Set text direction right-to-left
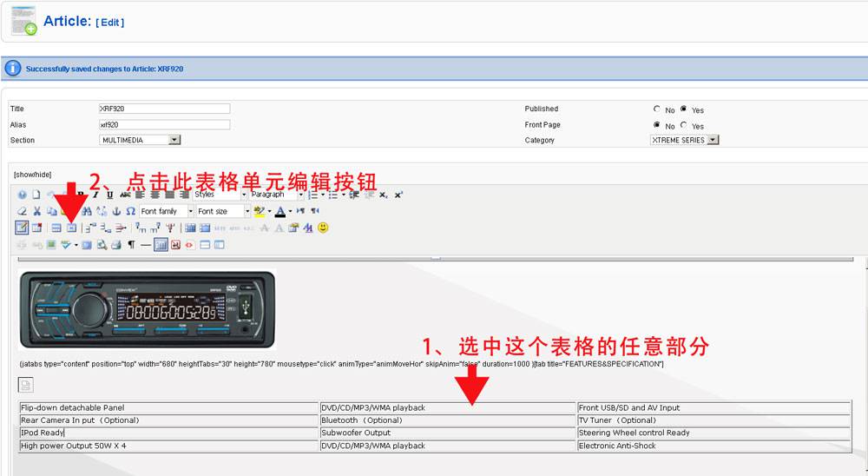Image resolution: width=868 pixels, height=476 pixels. pos(315,210)
